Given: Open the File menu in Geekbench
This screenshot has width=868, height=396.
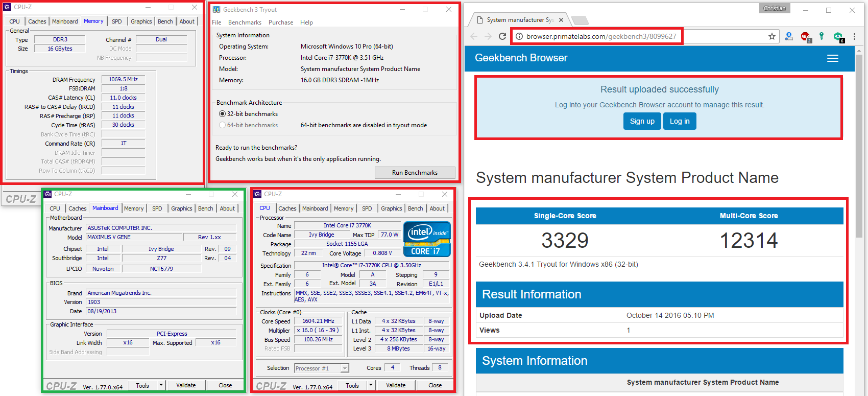Looking at the screenshot, I should coord(216,22).
